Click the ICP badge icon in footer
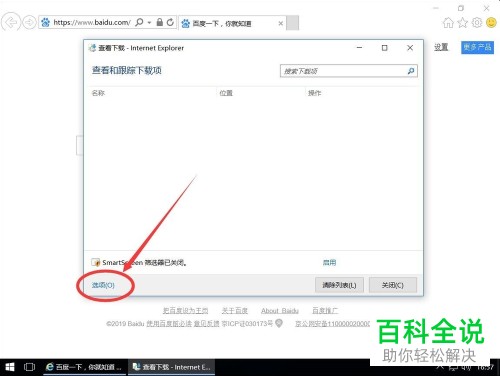This screenshot has height=376, width=500. [279, 323]
